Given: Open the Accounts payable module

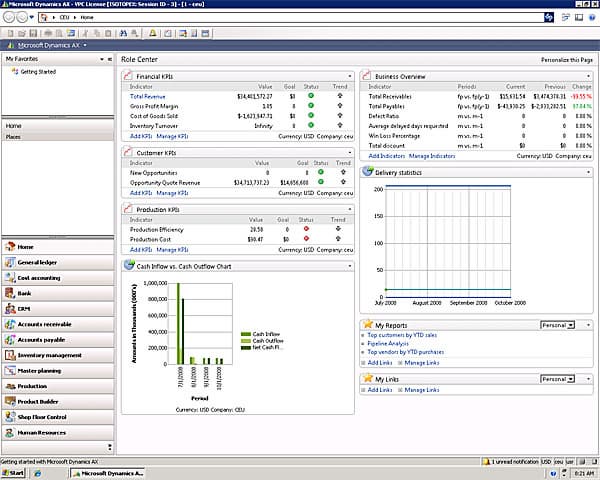Looking at the screenshot, I should [57, 340].
